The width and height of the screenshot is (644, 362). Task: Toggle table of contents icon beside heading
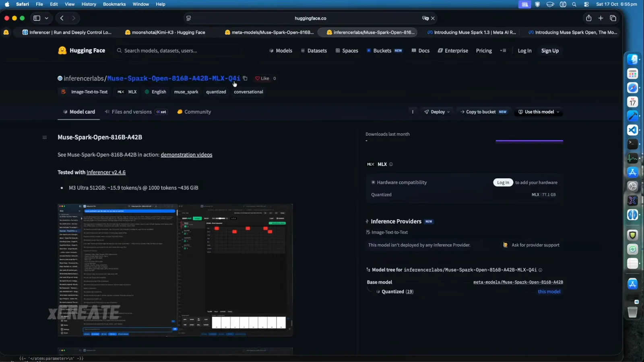45,137
